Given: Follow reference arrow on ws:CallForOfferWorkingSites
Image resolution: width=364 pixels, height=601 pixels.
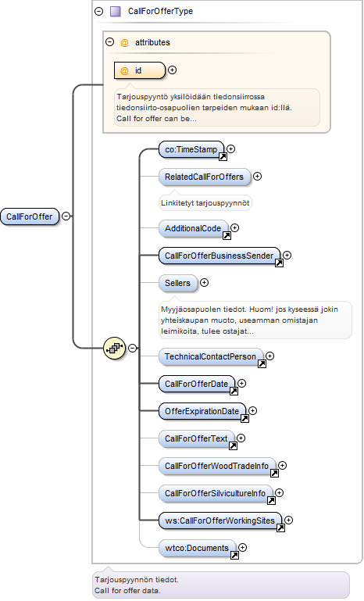Looking at the screenshot, I should click(x=280, y=528).
